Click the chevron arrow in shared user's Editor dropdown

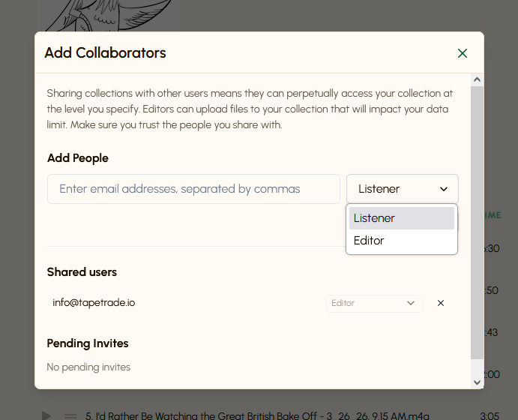pos(411,303)
